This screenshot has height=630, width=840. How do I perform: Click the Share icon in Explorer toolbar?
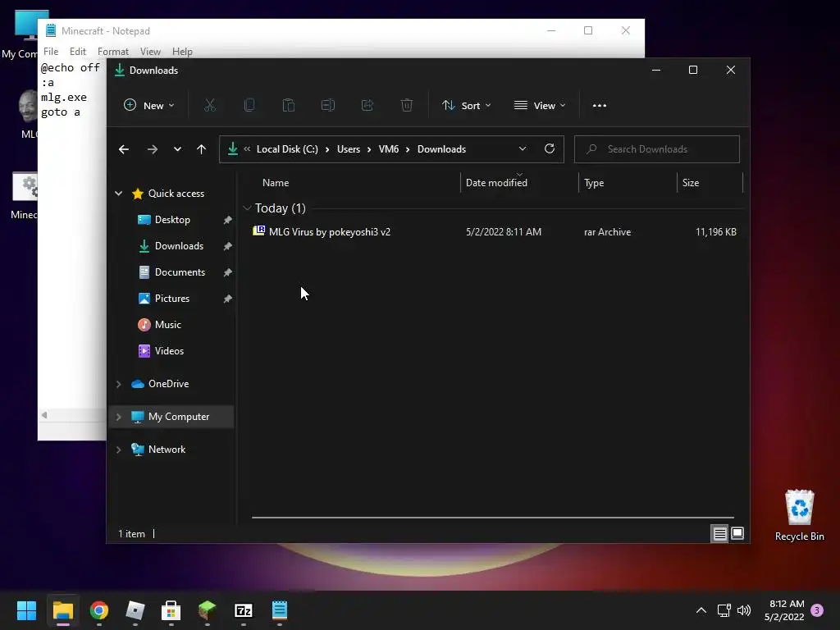pyautogui.click(x=367, y=105)
